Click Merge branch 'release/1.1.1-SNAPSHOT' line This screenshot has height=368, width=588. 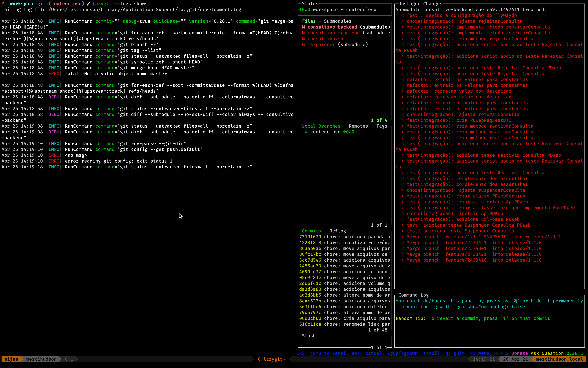(481, 237)
